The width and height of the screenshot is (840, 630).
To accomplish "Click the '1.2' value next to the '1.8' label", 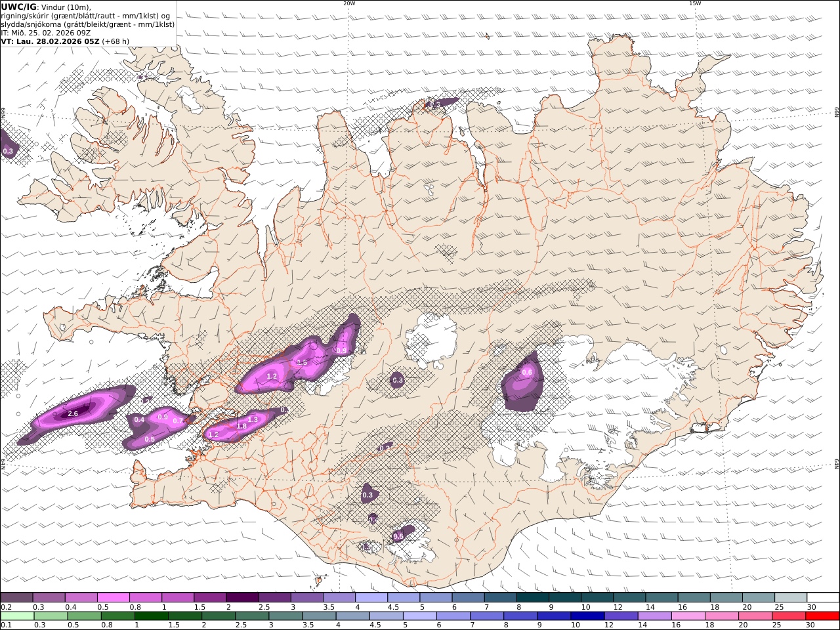I will tap(213, 435).
